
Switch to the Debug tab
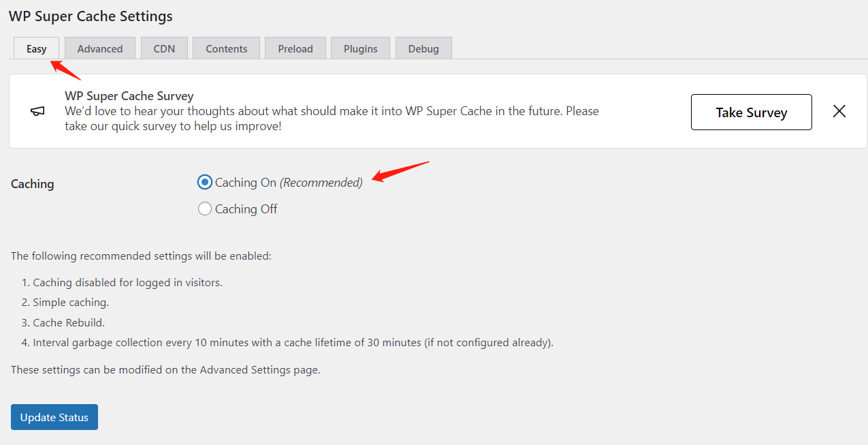(x=423, y=48)
